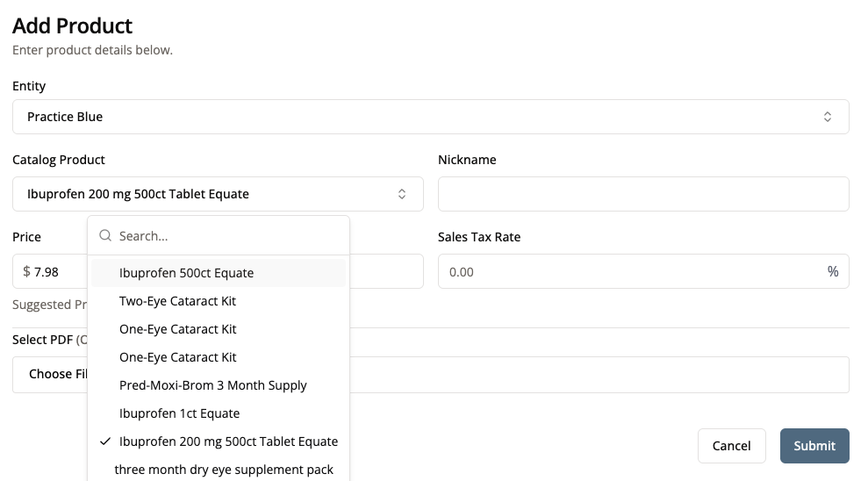Click the Sales Tax Rate input
This screenshot has height=481, width=868.
632,272
